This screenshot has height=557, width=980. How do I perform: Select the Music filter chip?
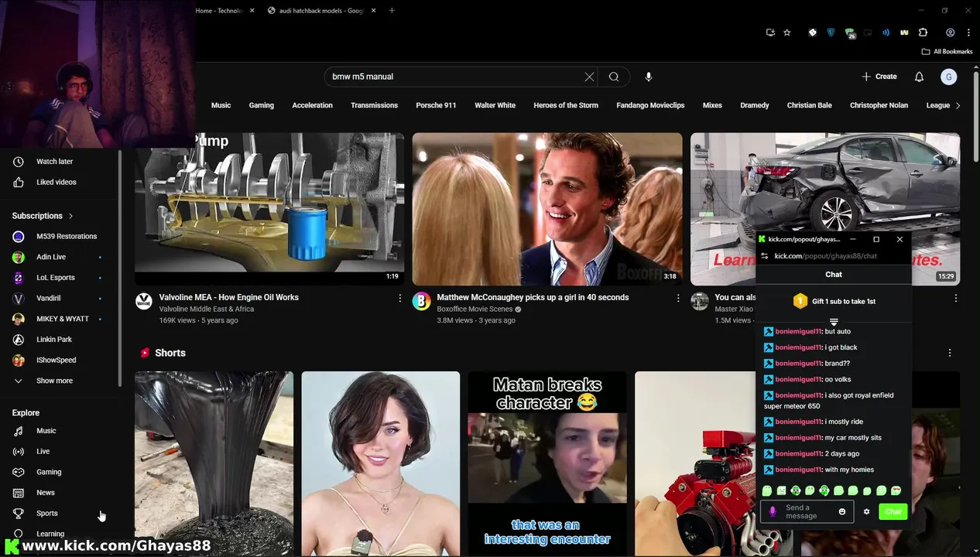[x=221, y=105]
